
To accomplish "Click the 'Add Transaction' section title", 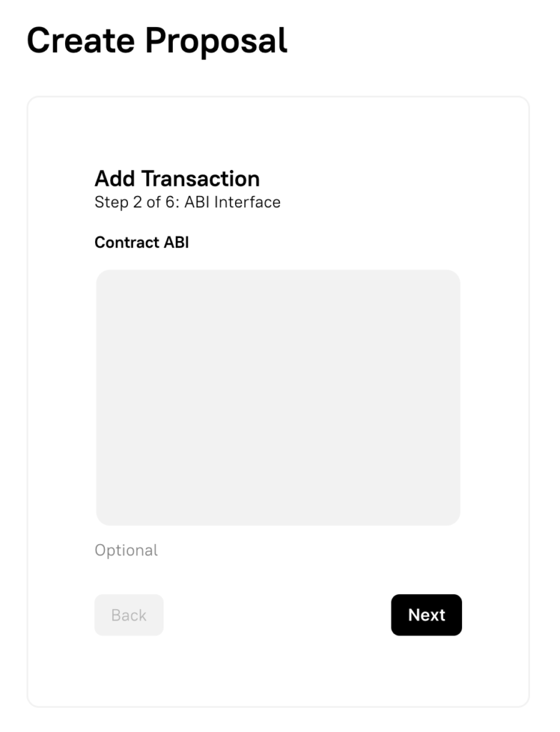I will click(177, 179).
